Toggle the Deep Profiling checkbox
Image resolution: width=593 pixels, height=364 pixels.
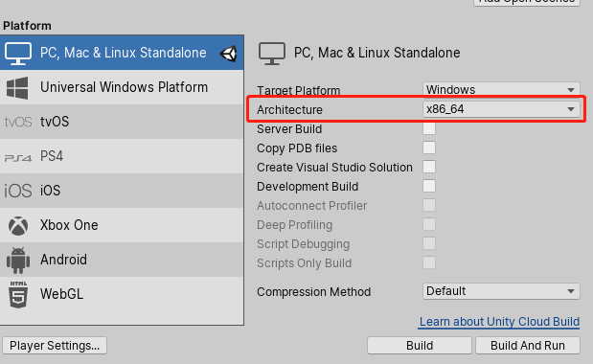pos(429,224)
